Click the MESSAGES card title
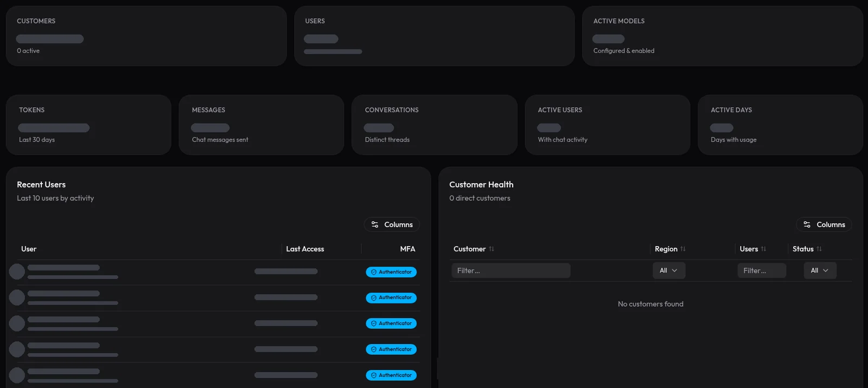The image size is (868, 388). click(208, 110)
